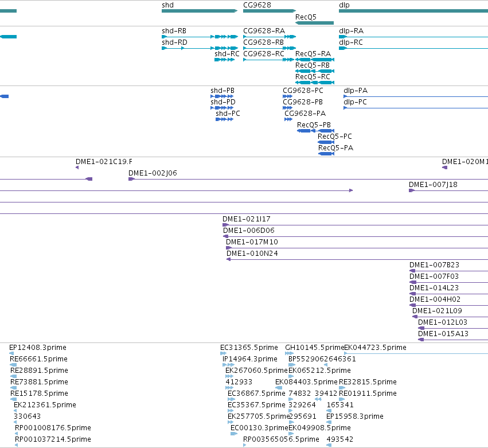This screenshot has width=488, height=448.
Task: Open clone DME1-021L09
Action: [450, 317]
